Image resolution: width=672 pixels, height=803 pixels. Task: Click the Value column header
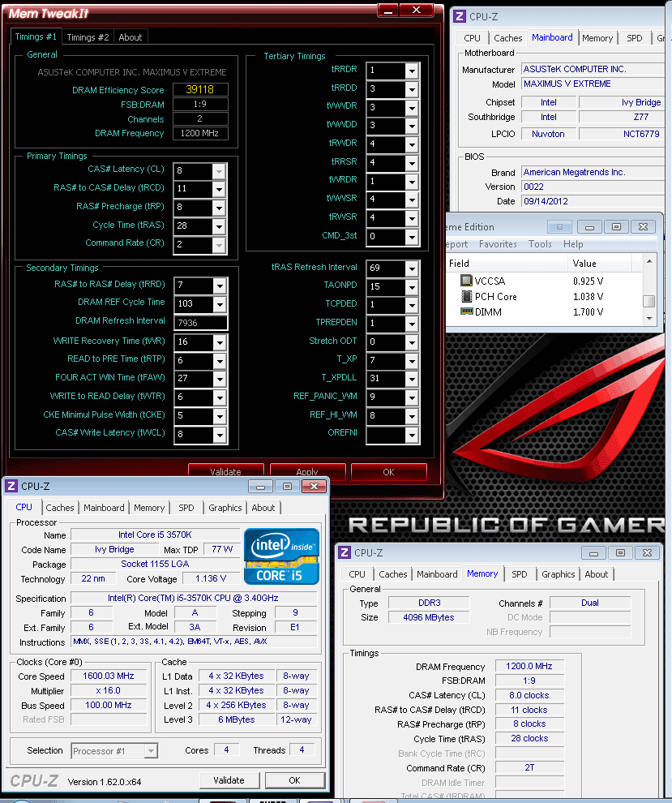(x=600, y=264)
